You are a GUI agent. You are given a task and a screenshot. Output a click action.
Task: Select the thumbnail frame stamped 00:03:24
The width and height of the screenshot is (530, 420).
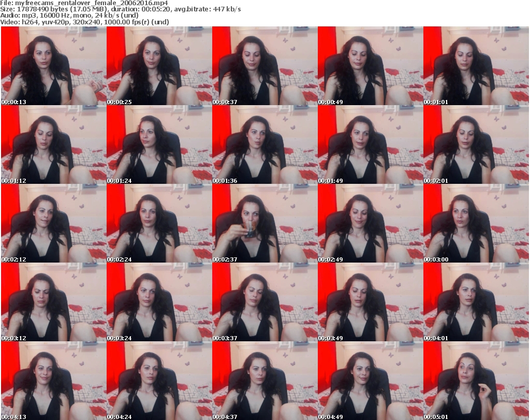(159, 302)
